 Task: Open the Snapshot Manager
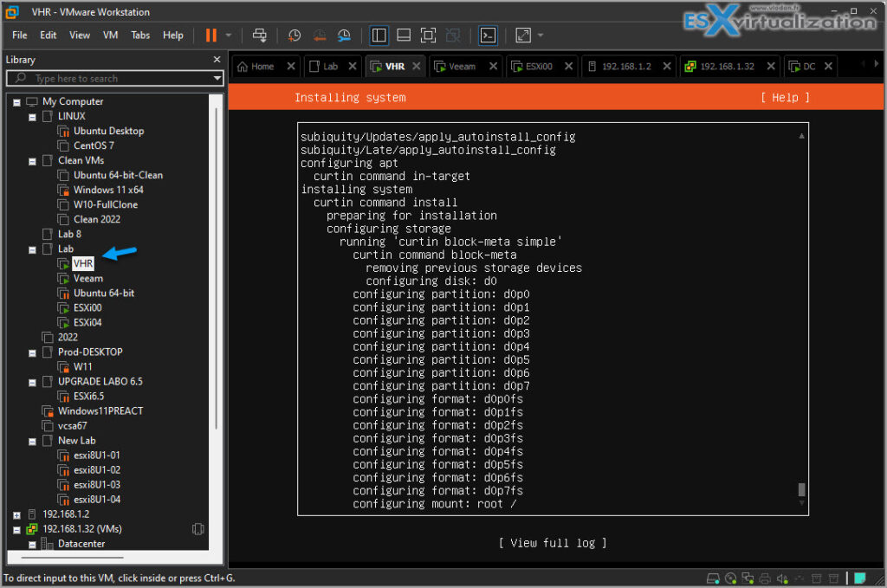click(344, 35)
